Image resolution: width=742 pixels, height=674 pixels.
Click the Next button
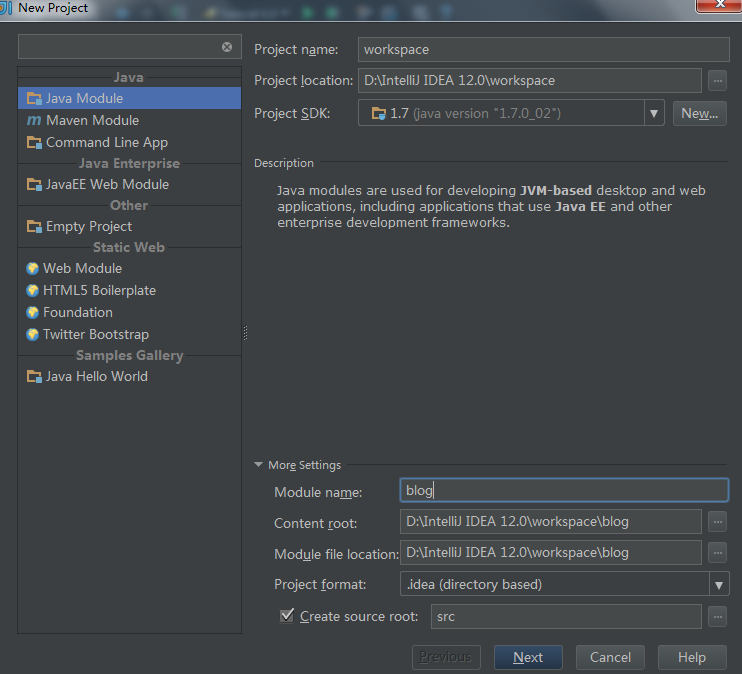point(528,657)
